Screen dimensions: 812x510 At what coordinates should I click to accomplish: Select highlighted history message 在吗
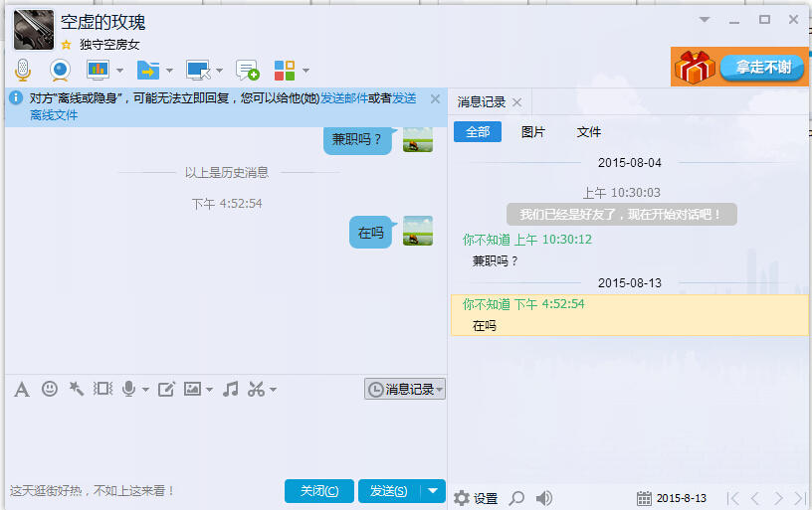629,315
